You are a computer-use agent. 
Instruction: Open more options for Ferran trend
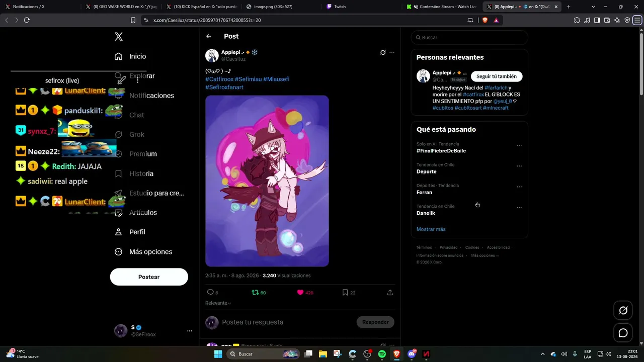pyautogui.click(x=519, y=187)
